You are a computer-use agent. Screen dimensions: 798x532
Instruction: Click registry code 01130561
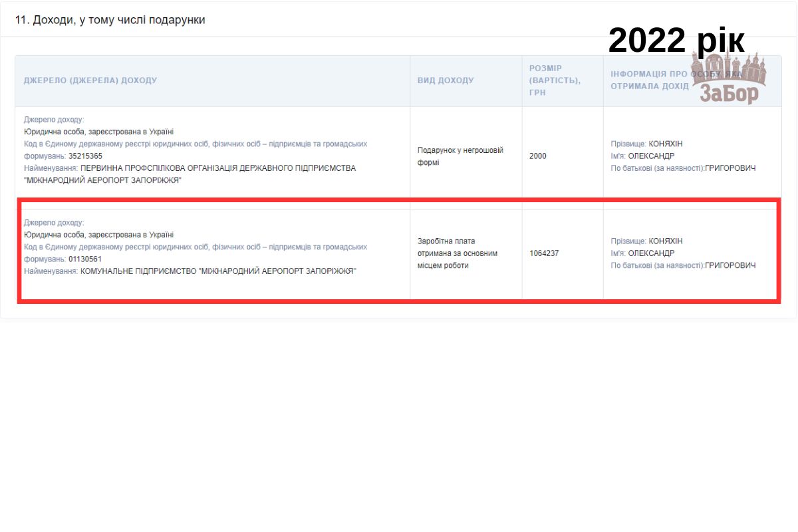coord(85,259)
